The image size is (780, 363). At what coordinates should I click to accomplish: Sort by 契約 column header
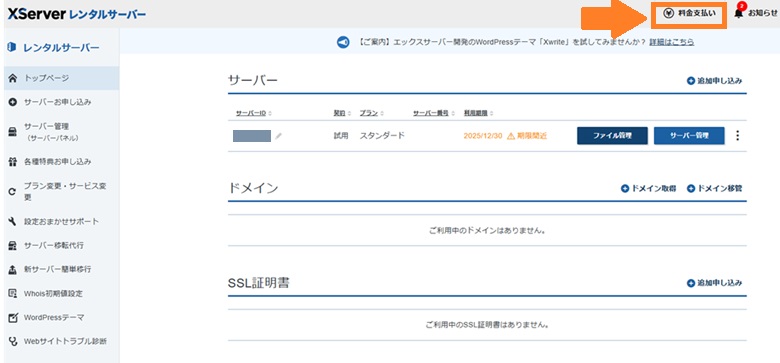pyautogui.click(x=342, y=113)
